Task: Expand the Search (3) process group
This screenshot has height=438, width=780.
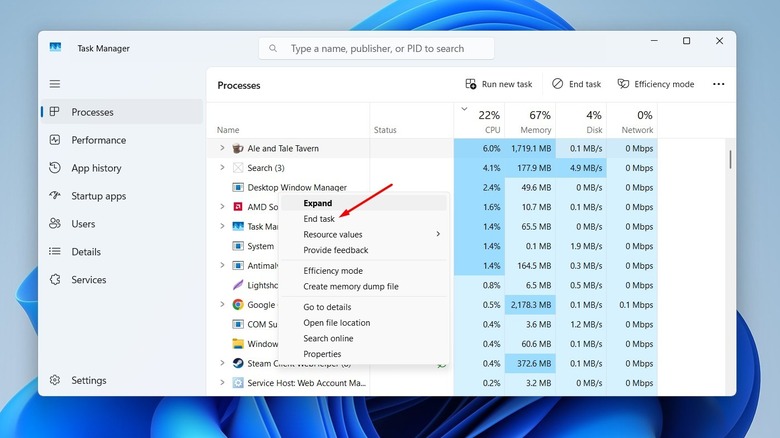Action: [222, 168]
